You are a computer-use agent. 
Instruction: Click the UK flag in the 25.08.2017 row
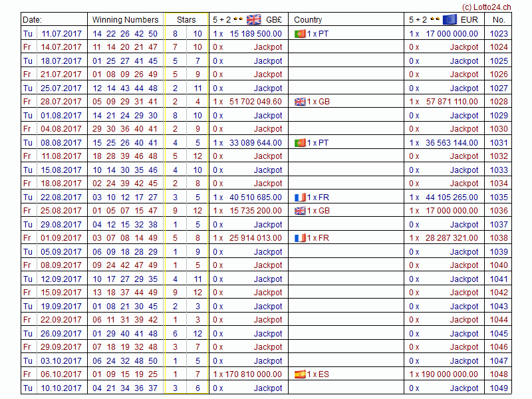coord(299,211)
